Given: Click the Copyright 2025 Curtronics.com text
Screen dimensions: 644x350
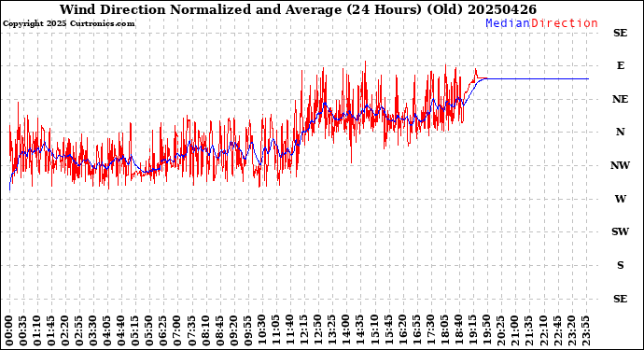Looking at the screenshot, I should [x=68, y=24].
